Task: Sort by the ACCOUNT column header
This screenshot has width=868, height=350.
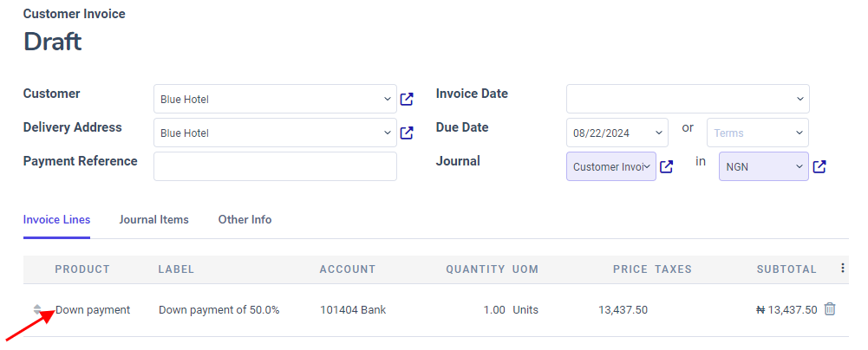Action: click(x=348, y=269)
